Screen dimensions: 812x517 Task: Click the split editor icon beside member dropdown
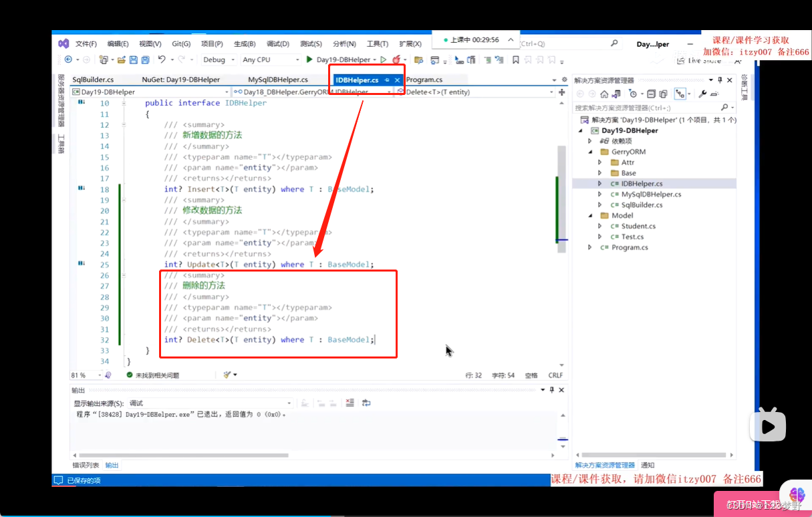562,92
